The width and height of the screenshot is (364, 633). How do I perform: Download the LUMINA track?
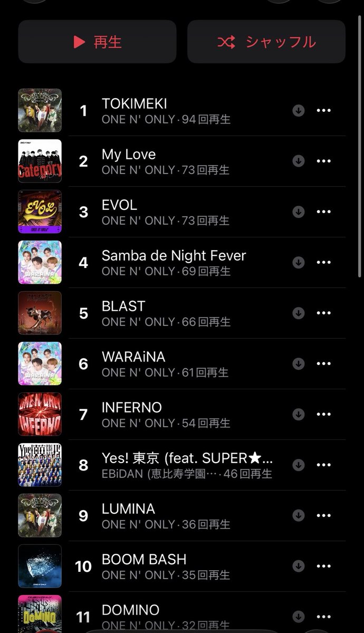point(299,515)
